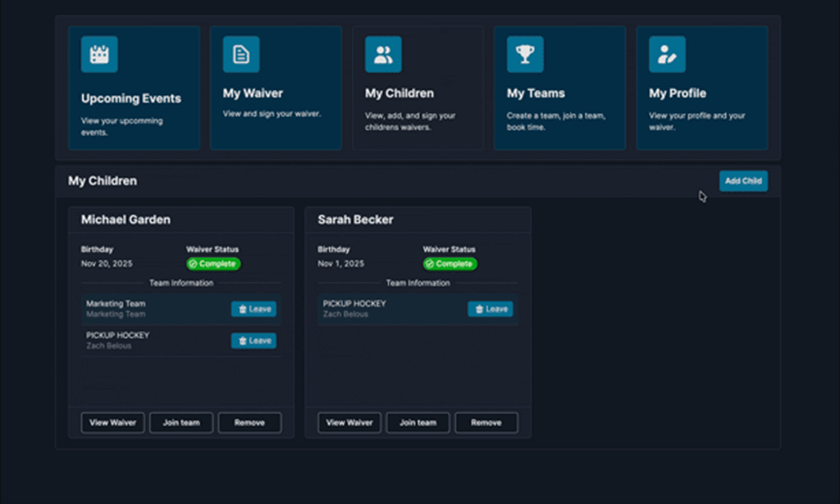Open the Upcoming Events card title
This screenshot has width=840, height=504.
(130, 98)
